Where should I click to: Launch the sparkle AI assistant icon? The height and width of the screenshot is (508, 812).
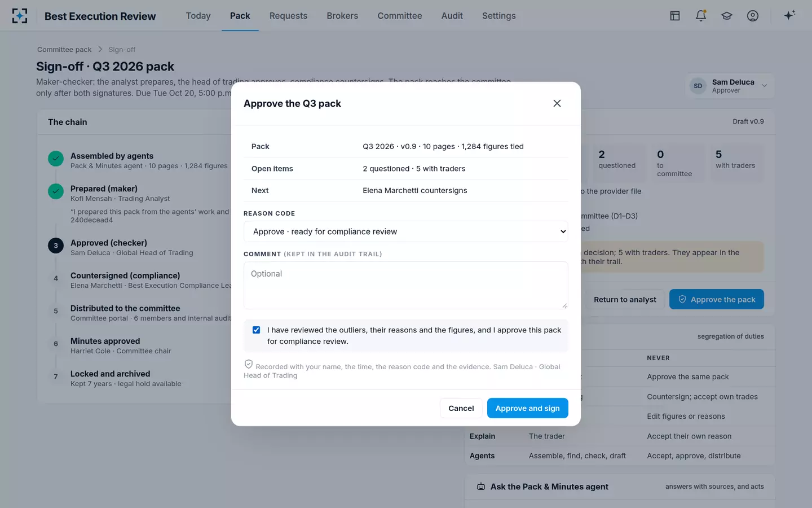coord(789,15)
